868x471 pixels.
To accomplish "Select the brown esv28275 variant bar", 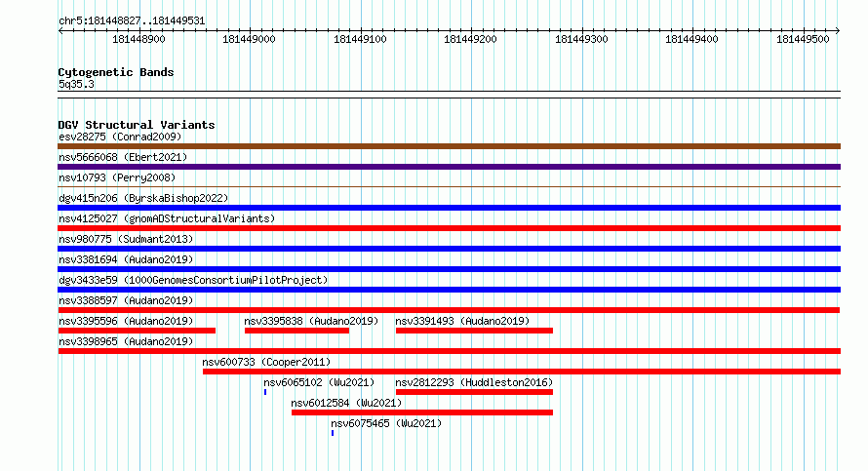I will tap(449, 146).
